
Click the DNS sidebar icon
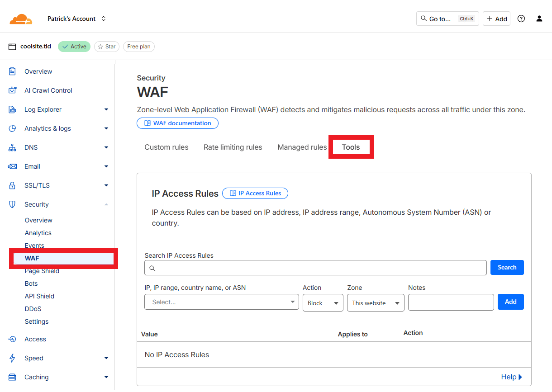pos(13,147)
